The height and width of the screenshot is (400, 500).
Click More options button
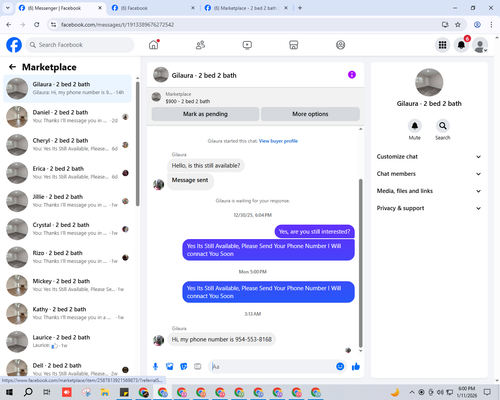(310, 114)
